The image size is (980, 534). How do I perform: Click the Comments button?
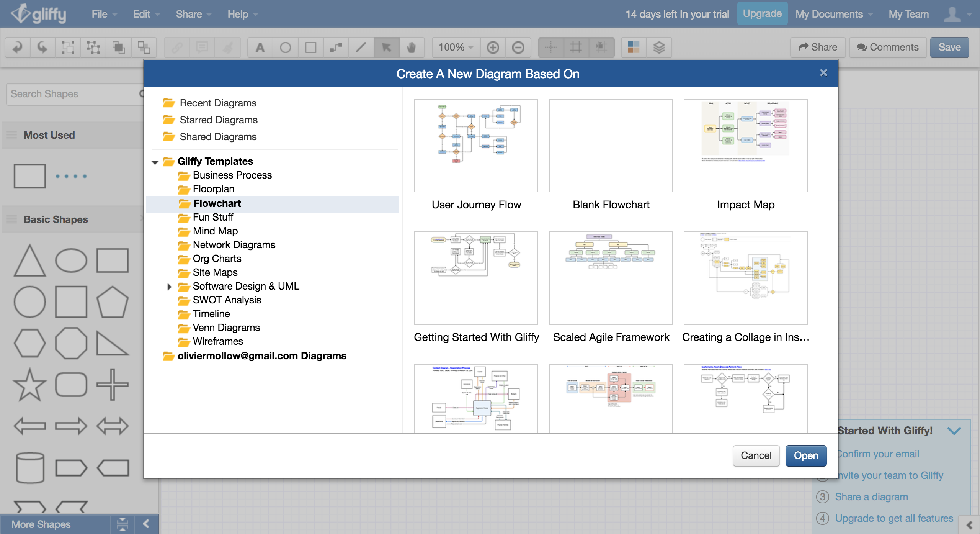point(888,47)
